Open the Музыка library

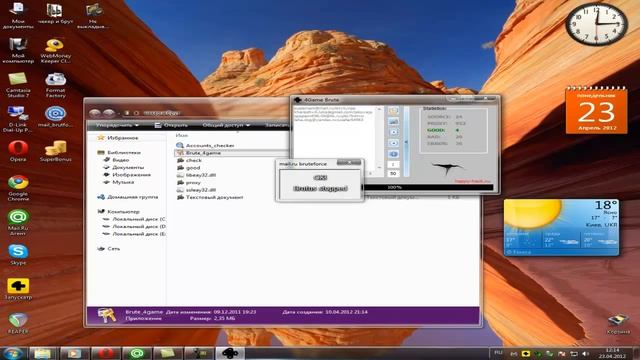118,182
